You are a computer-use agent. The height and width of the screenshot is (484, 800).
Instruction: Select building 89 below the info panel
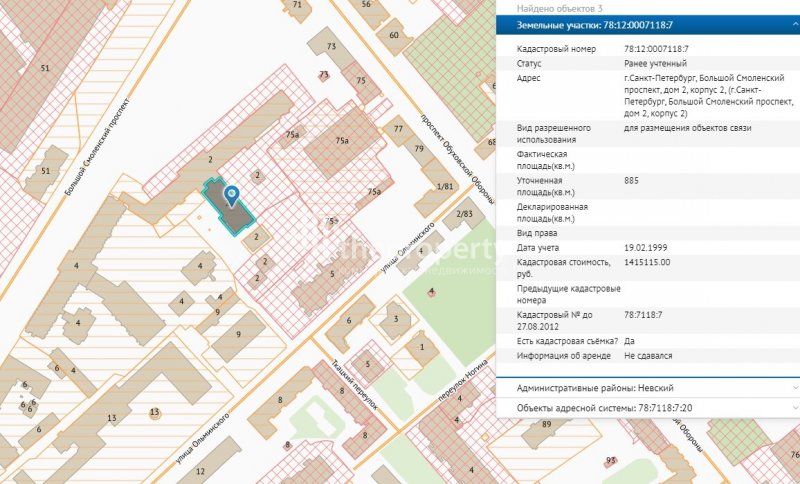(547, 426)
